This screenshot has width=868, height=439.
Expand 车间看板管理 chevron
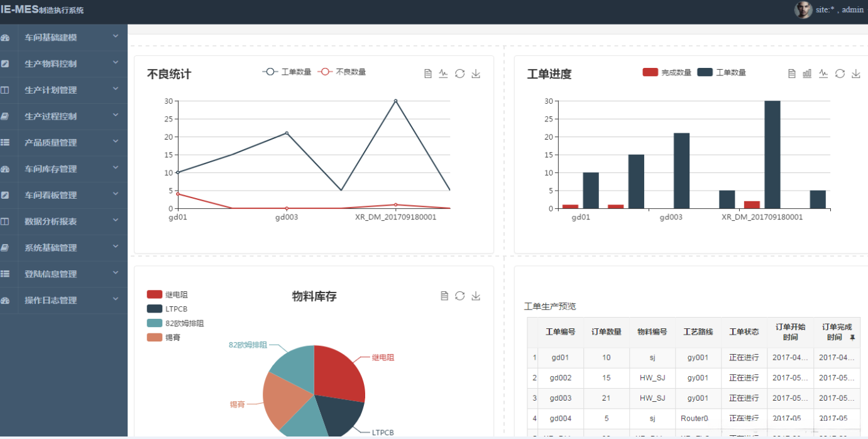point(116,194)
